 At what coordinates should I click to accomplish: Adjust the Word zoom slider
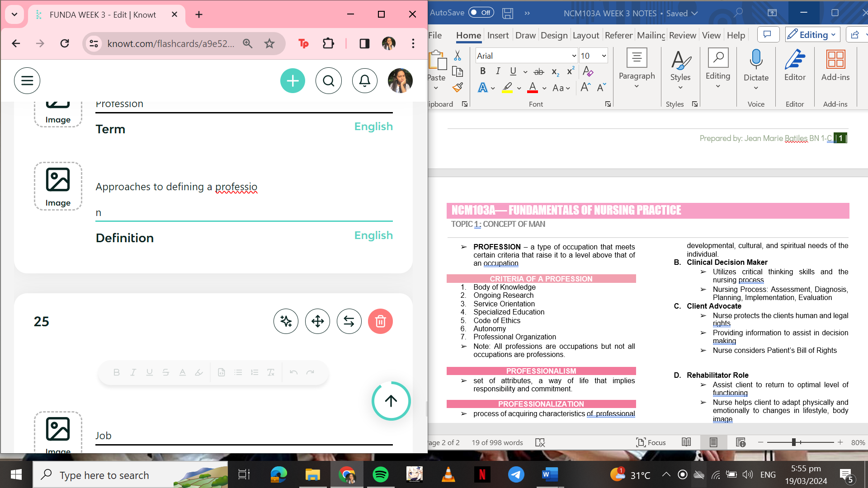[794, 442]
